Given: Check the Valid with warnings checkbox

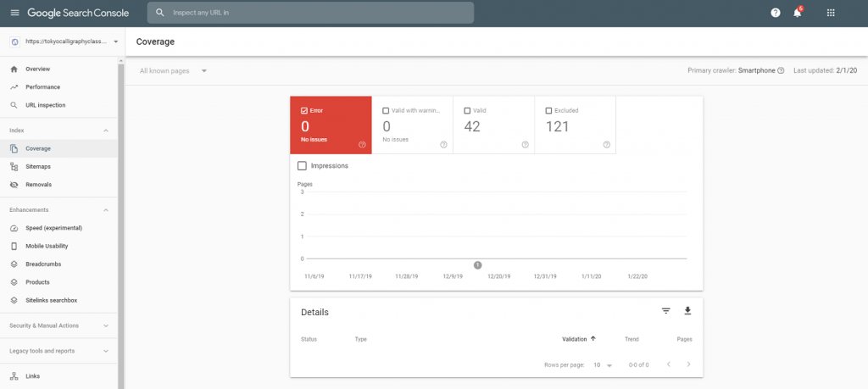Looking at the screenshot, I should tap(386, 111).
